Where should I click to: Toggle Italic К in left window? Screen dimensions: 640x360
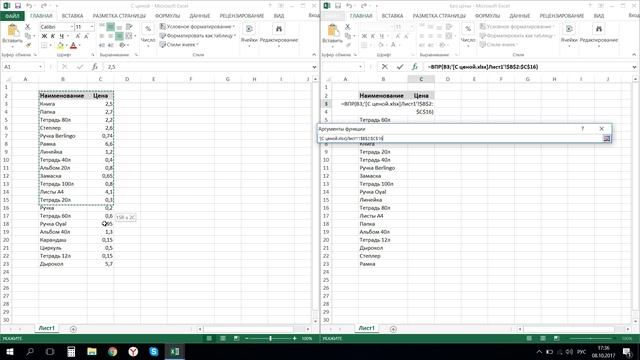pyautogui.click(x=53, y=36)
